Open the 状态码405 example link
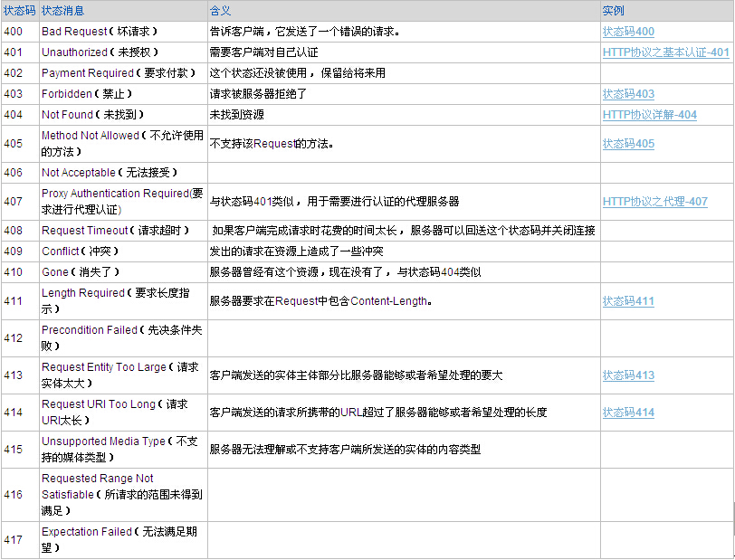 click(x=628, y=144)
